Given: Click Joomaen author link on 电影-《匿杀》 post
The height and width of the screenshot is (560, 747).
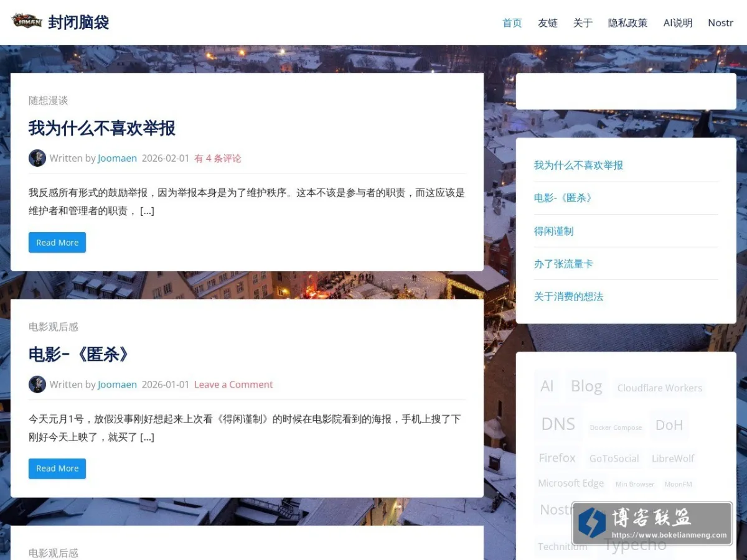Looking at the screenshot, I should 117,385.
